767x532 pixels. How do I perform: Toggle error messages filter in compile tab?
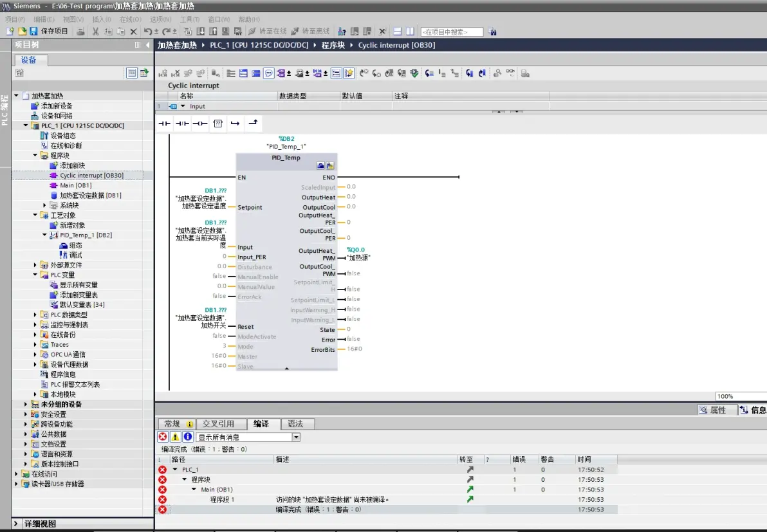tap(163, 437)
